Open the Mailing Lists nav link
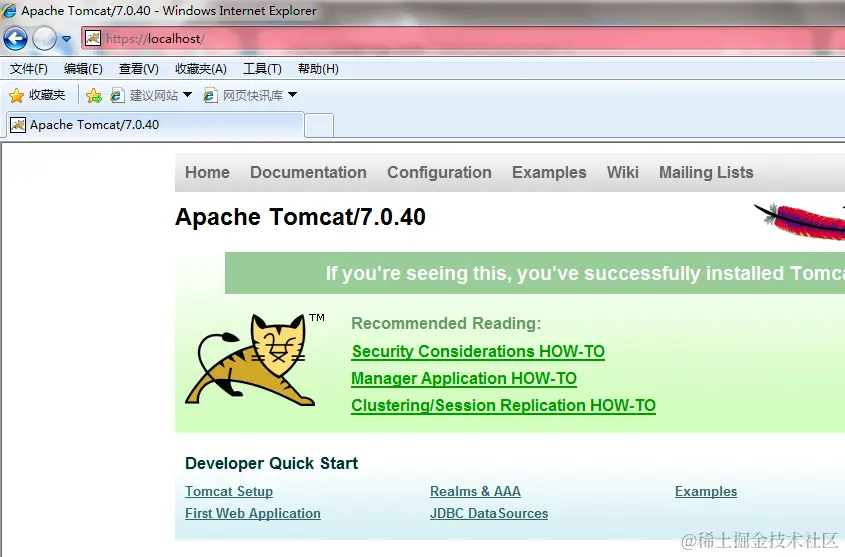Viewport: 845px width, 557px height. (x=706, y=172)
